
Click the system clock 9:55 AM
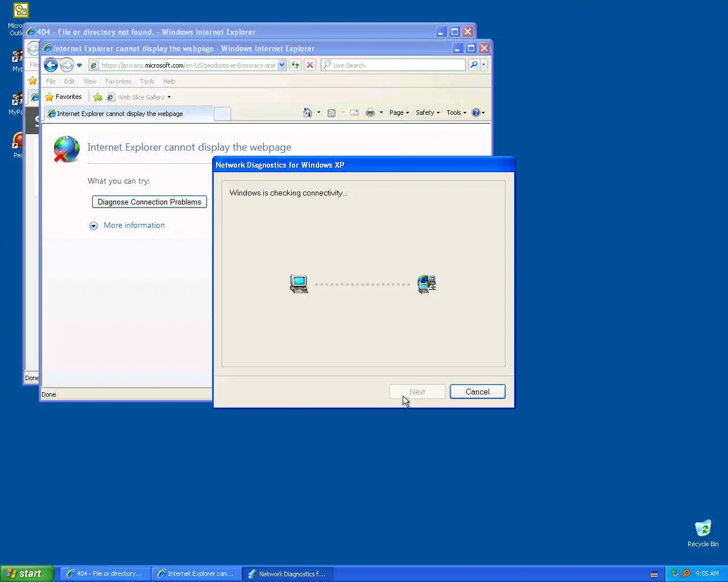[707, 573]
